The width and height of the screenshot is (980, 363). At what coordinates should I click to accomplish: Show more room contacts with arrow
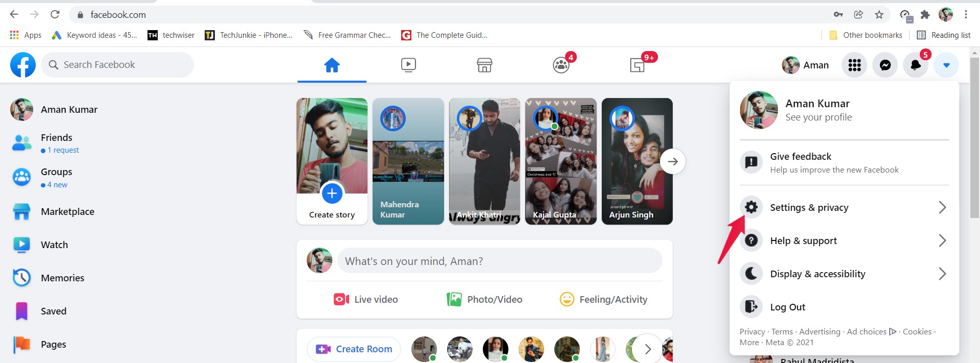point(648,349)
